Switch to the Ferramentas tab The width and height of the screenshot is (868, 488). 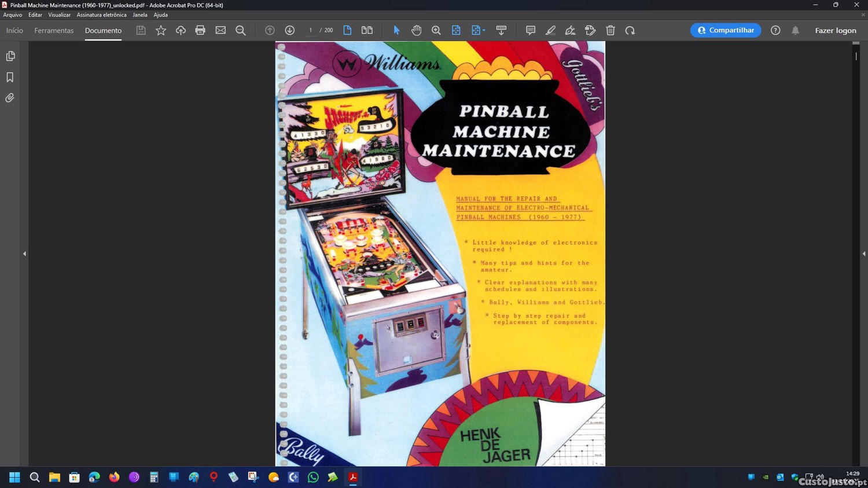[54, 31]
